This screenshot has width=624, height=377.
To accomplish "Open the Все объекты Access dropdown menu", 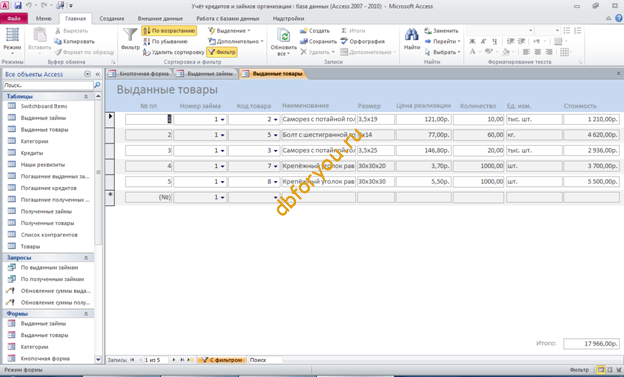I will [88, 74].
